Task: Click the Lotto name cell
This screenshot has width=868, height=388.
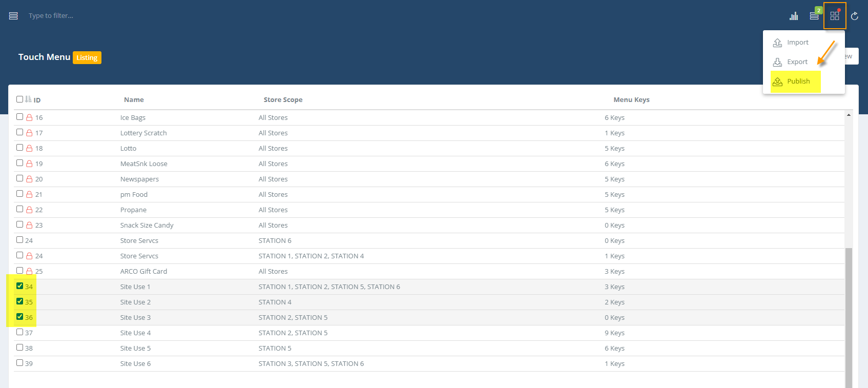Action: pyautogui.click(x=128, y=149)
